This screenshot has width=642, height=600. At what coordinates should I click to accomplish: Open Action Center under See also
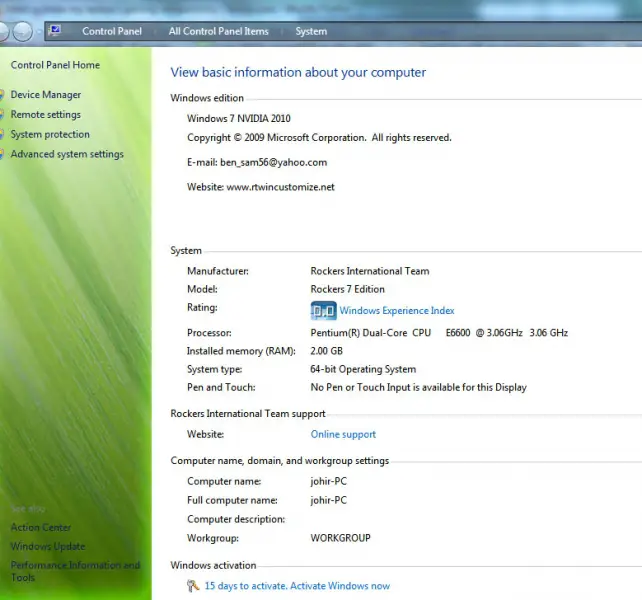click(x=41, y=527)
